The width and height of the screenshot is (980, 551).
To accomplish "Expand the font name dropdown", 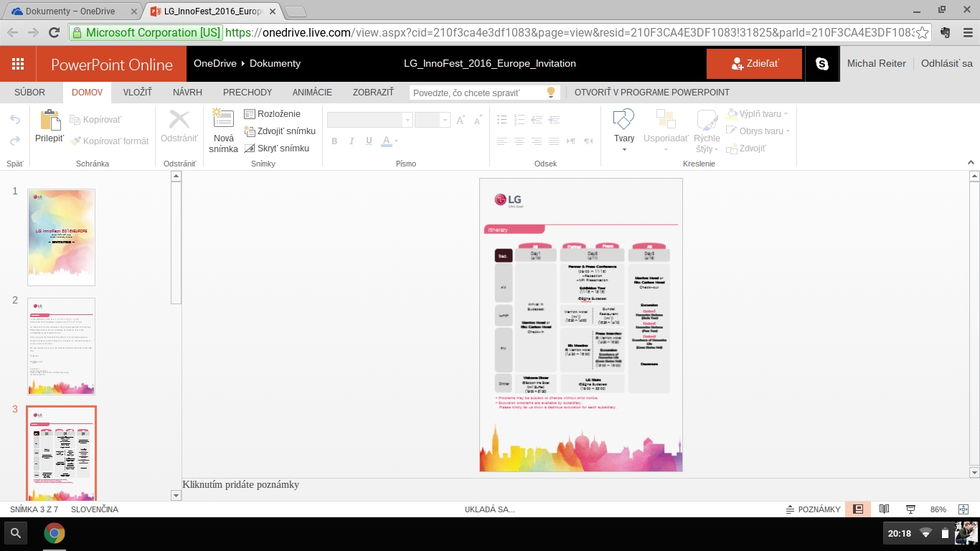I will click(407, 121).
